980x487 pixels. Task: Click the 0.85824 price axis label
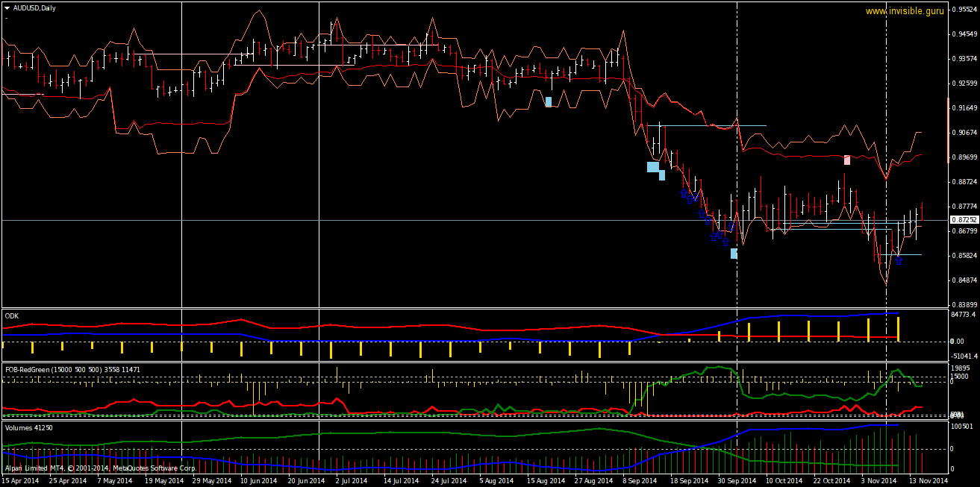point(964,256)
